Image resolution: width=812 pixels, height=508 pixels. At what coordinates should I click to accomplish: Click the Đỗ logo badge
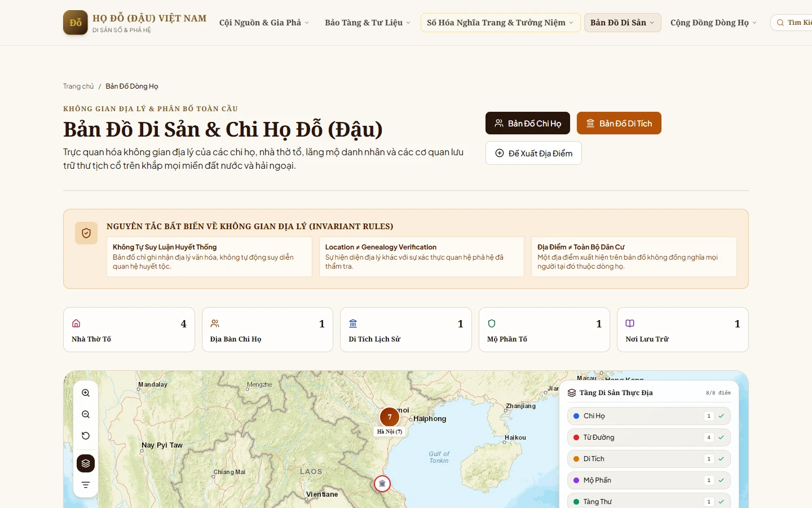tap(76, 23)
